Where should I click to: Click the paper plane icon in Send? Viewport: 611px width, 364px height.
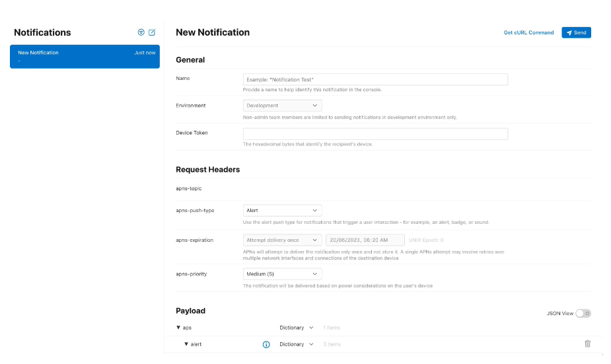point(569,32)
